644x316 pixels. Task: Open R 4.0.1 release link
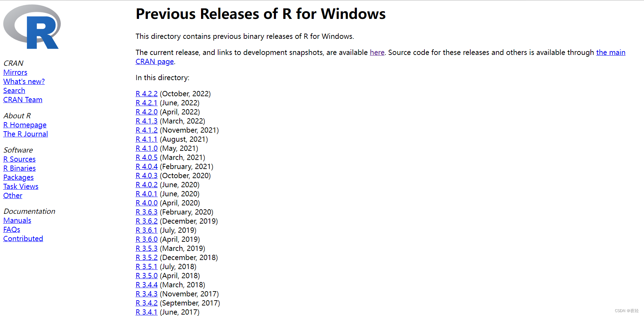(147, 194)
